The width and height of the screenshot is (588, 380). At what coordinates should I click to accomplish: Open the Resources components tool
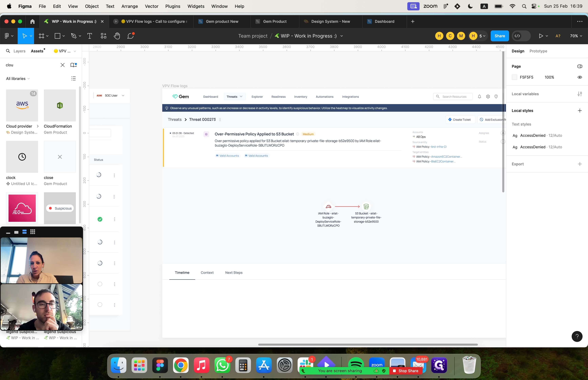pyautogui.click(x=103, y=36)
